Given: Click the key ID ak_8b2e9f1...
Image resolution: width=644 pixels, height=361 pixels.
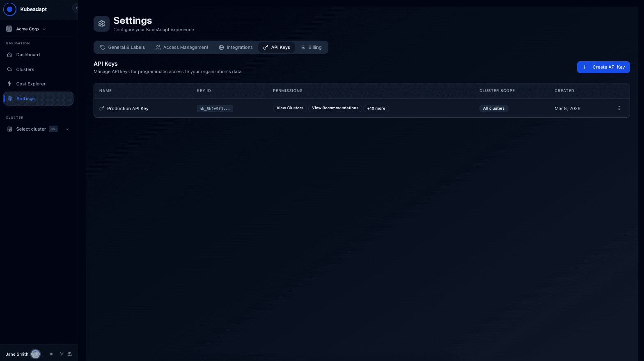Looking at the screenshot, I should pos(215,108).
